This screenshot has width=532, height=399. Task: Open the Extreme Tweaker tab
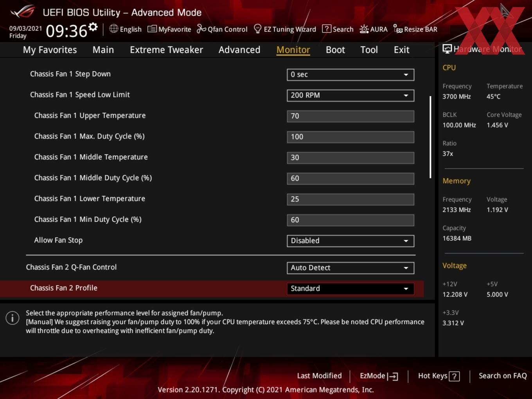click(166, 50)
